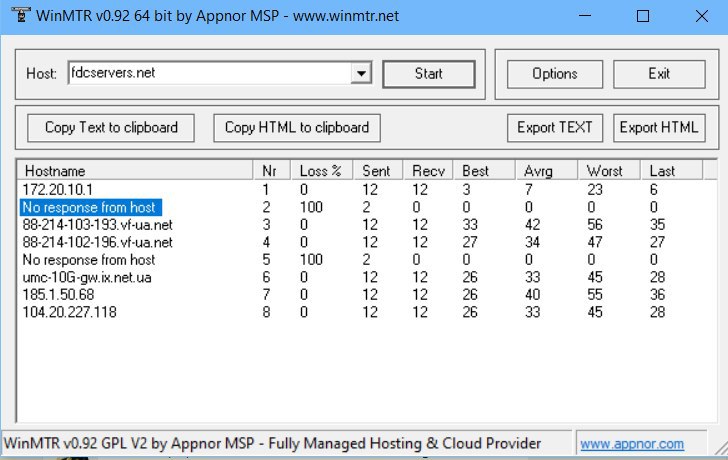Image resolution: width=728 pixels, height=460 pixels.
Task: Maximize the WinMTR window
Action: coord(643,16)
